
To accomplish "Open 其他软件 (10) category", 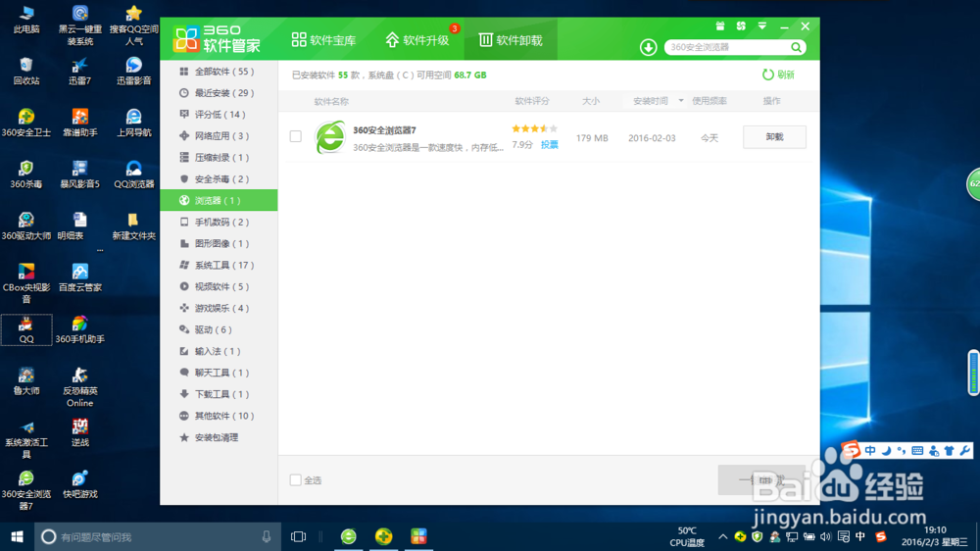I will pos(219,416).
